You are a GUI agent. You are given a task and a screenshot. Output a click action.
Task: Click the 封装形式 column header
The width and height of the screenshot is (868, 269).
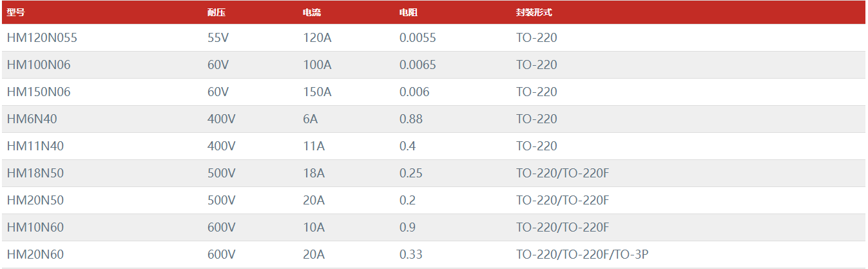[534, 12]
